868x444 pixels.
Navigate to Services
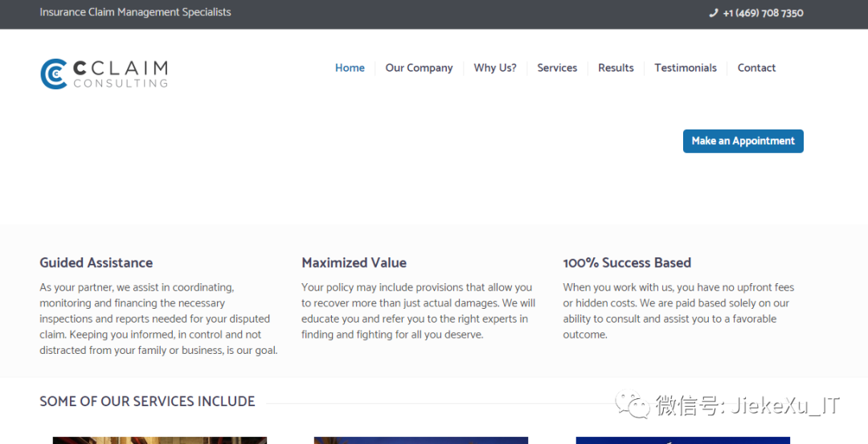click(557, 68)
